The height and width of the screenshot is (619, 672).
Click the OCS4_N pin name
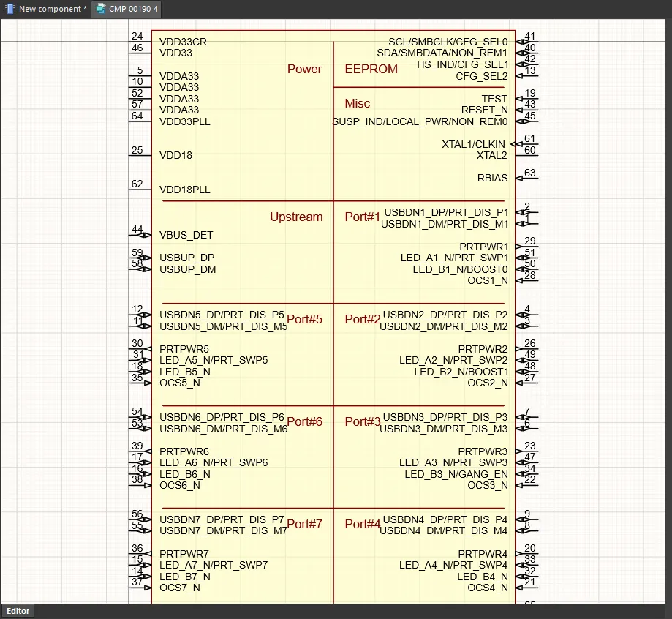488,588
